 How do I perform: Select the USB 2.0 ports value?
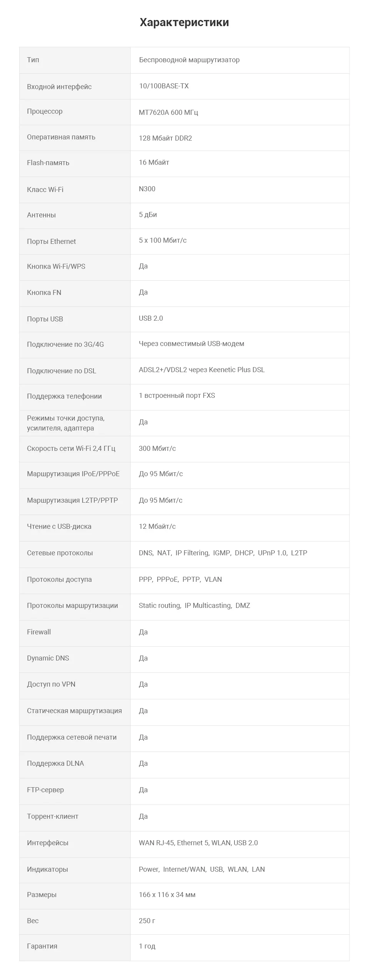[x=151, y=318]
